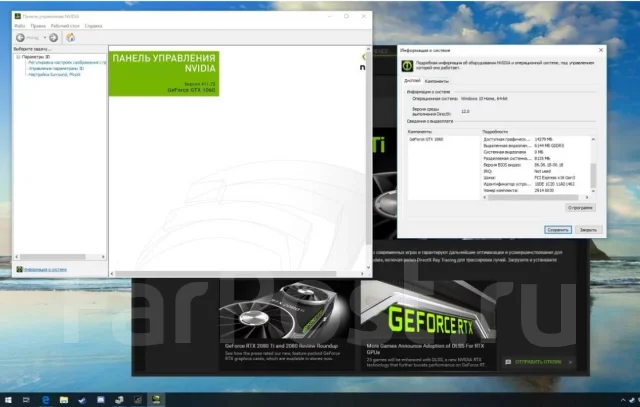Select Параметры 3D tree item
The width and height of the screenshot is (640, 407).
click(36, 57)
